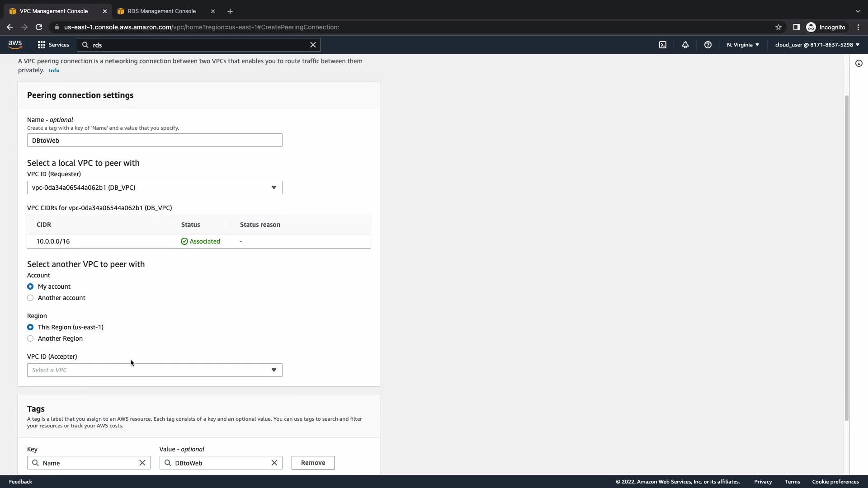Clear the Name tag key field

tap(142, 463)
